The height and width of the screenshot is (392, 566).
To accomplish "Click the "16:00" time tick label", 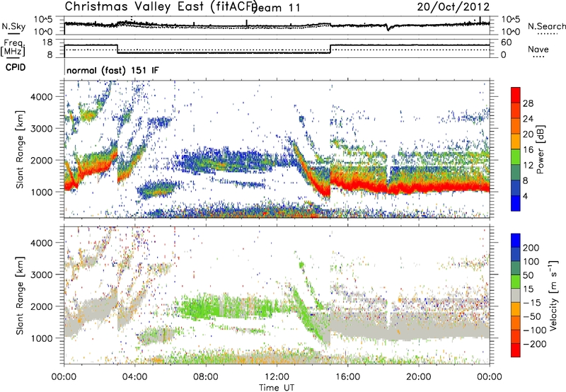I will click(347, 377).
